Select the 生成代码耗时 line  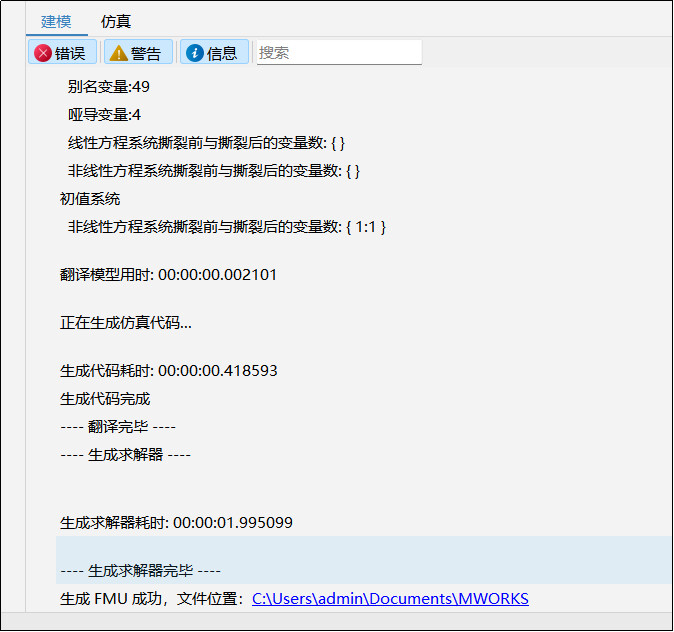(168, 371)
